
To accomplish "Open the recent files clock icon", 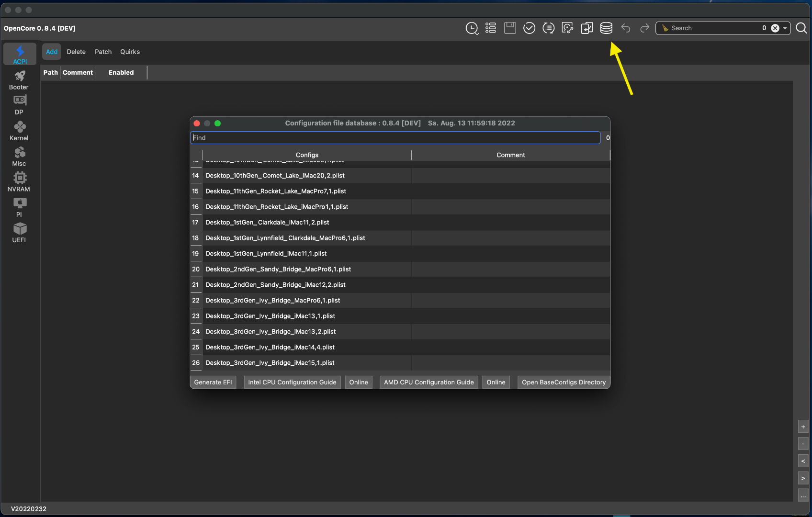I will point(472,28).
